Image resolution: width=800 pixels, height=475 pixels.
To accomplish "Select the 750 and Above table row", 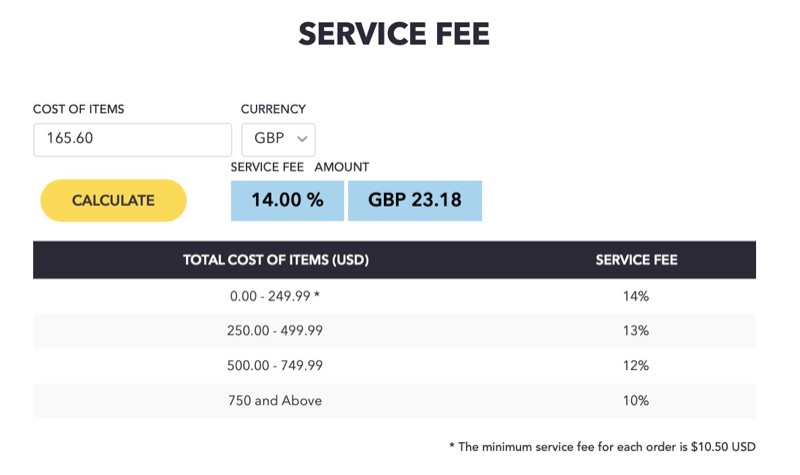I will click(394, 401).
